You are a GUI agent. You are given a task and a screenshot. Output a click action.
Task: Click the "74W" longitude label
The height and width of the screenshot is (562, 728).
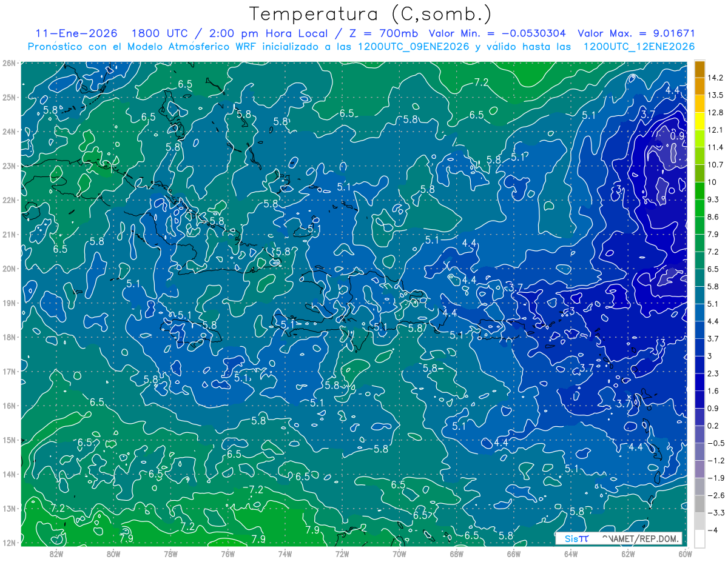[285, 553]
